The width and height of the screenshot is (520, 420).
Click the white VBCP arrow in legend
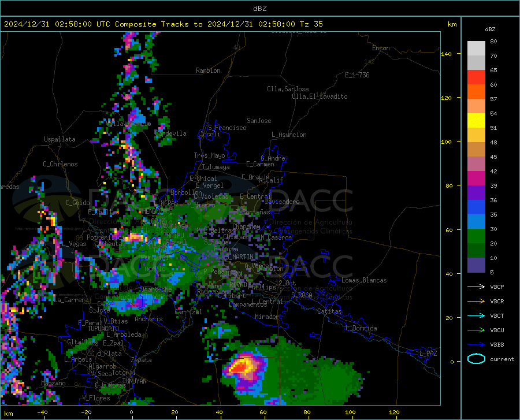coord(476,287)
